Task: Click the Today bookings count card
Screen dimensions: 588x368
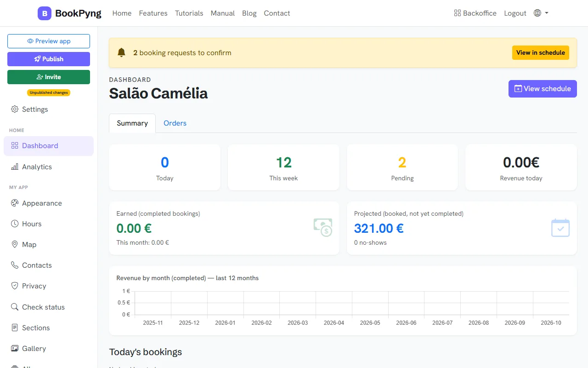Action: (x=164, y=167)
